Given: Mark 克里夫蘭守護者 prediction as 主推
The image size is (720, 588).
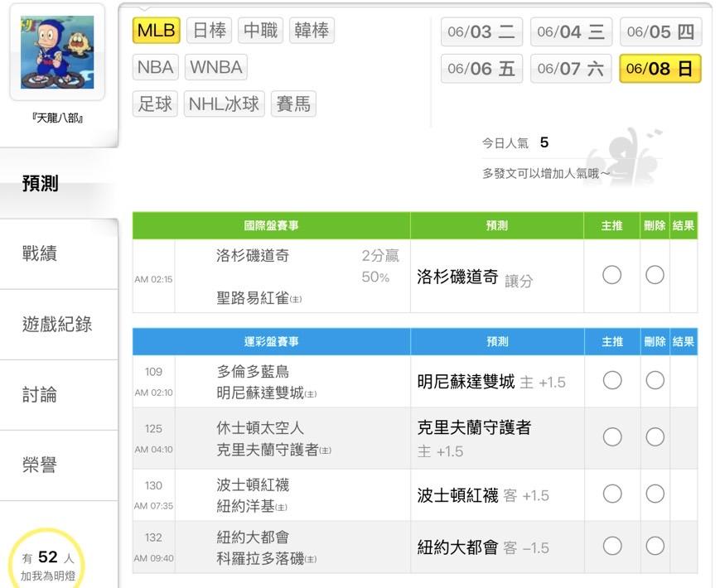Looking at the screenshot, I should (x=612, y=437).
